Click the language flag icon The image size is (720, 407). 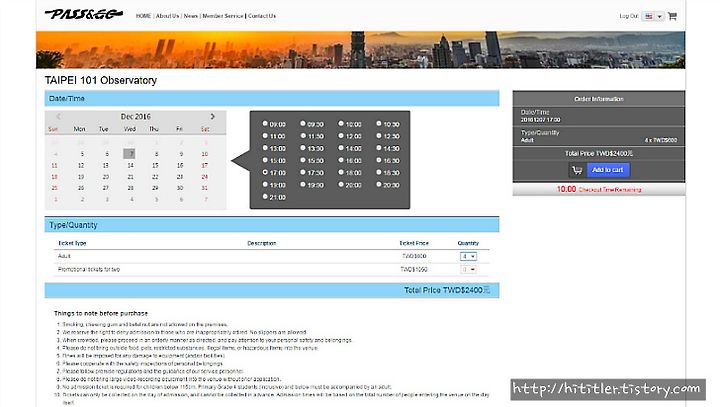648,16
